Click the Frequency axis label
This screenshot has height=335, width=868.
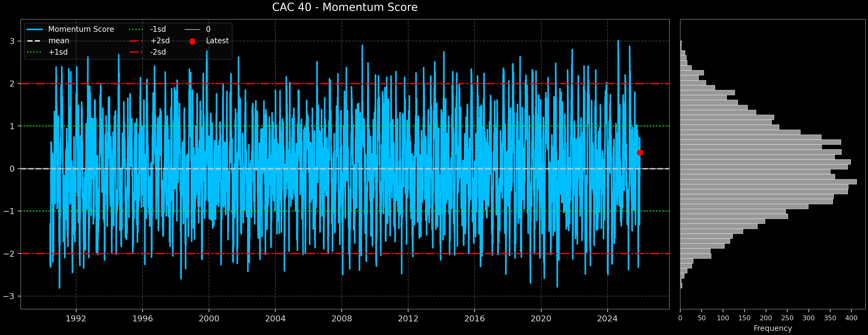click(773, 328)
